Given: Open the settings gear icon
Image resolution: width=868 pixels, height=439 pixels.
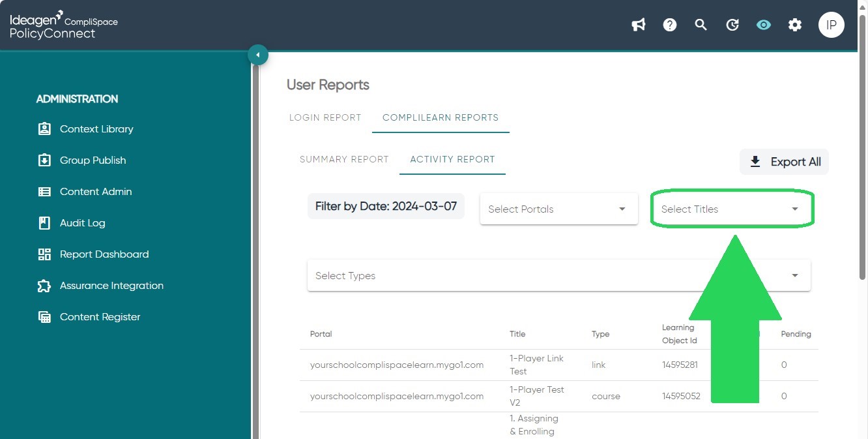Looking at the screenshot, I should click(795, 25).
